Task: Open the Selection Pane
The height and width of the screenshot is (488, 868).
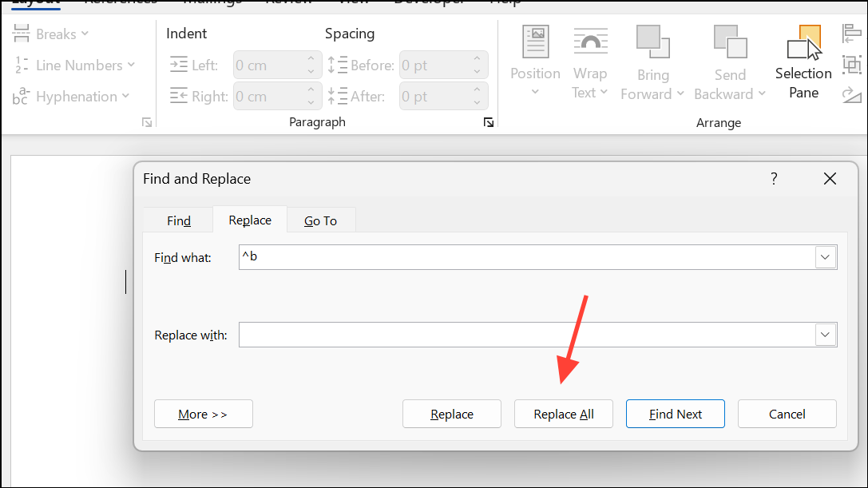Action: [x=803, y=62]
